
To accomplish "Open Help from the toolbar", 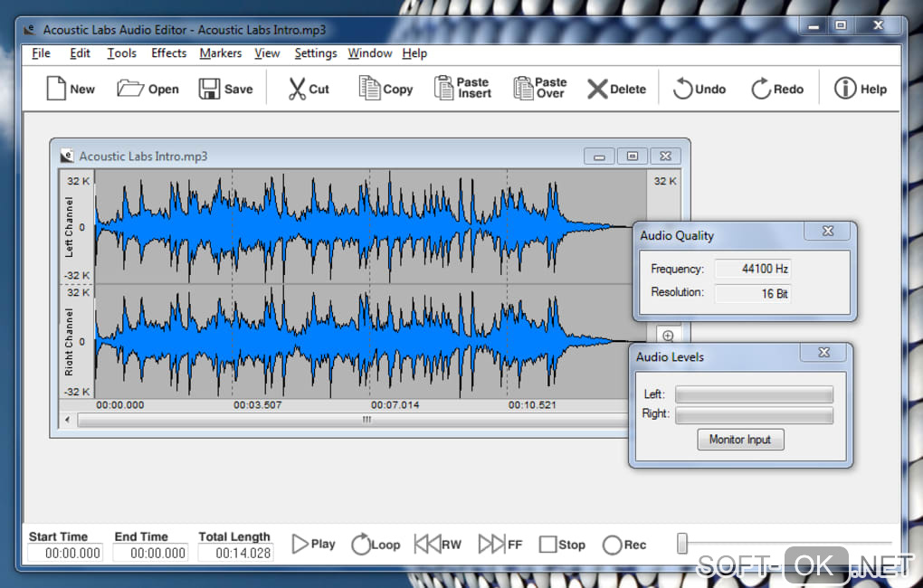I will click(x=845, y=89).
